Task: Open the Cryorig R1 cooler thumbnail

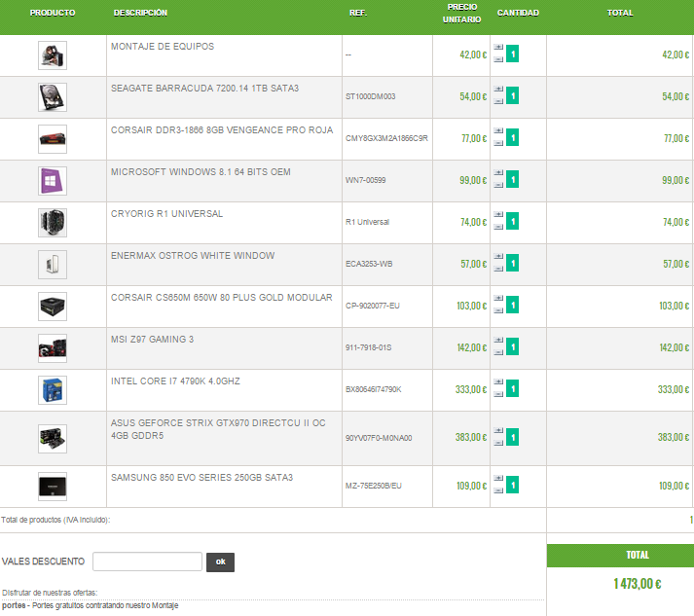Action: 53,223
